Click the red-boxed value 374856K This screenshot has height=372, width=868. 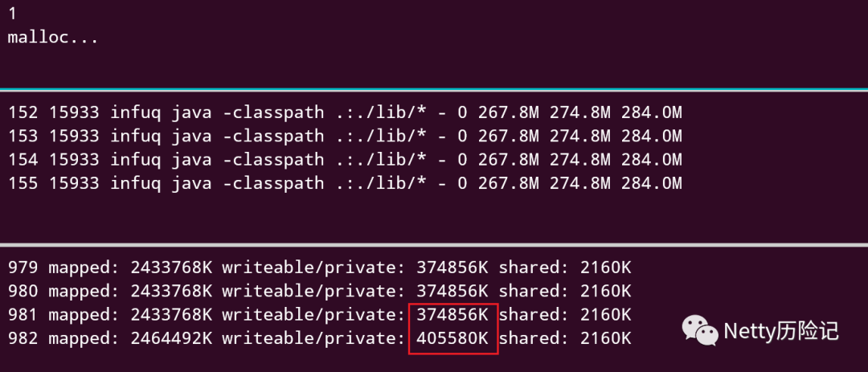pyautogui.click(x=452, y=314)
